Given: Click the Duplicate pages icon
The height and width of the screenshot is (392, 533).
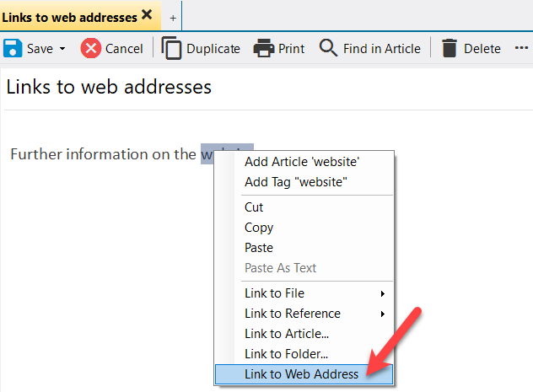Looking at the screenshot, I should click(x=172, y=48).
